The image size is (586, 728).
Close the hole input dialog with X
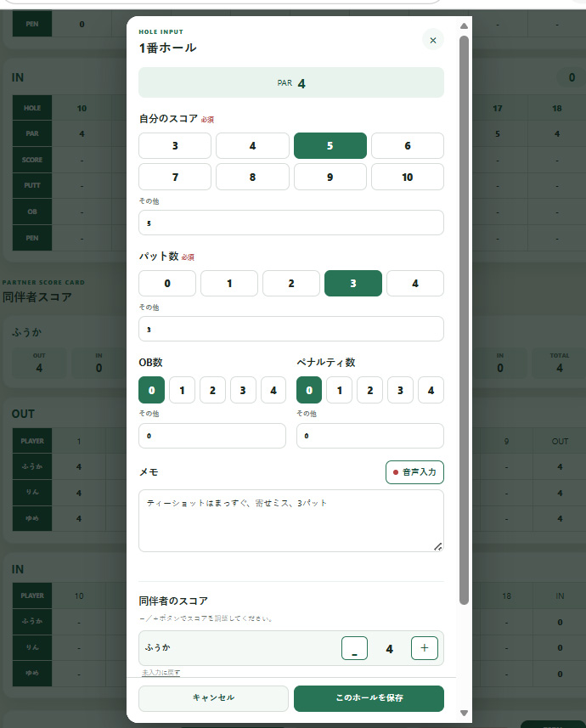tap(433, 41)
